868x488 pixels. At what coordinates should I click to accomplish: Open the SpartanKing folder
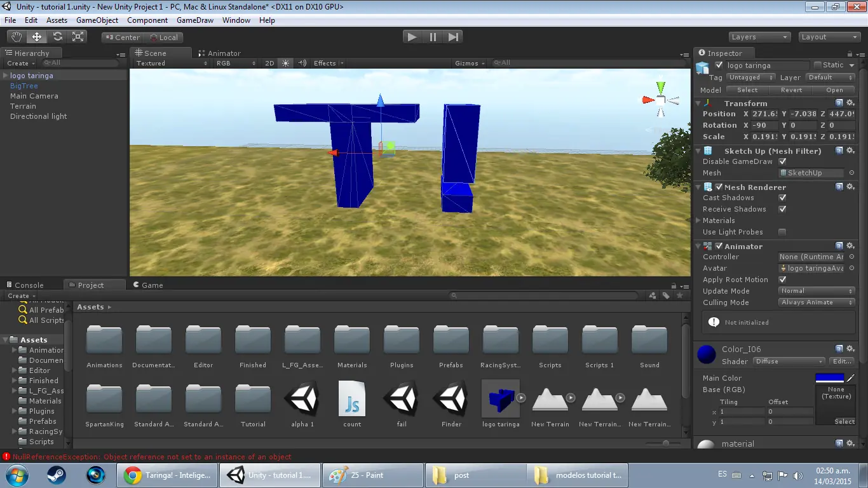point(104,404)
